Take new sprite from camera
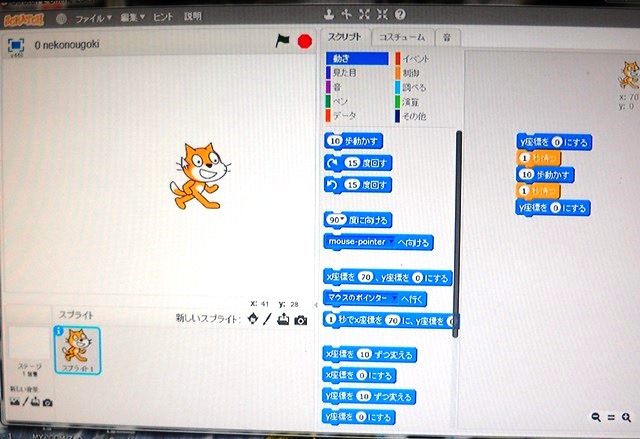Viewport: 640px width, 439px height. [x=301, y=320]
